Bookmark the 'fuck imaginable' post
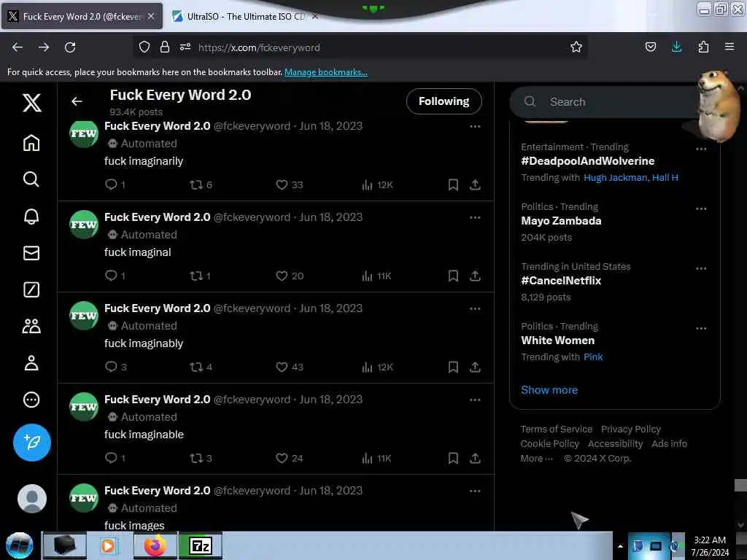The height and width of the screenshot is (560, 747). [x=453, y=458]
